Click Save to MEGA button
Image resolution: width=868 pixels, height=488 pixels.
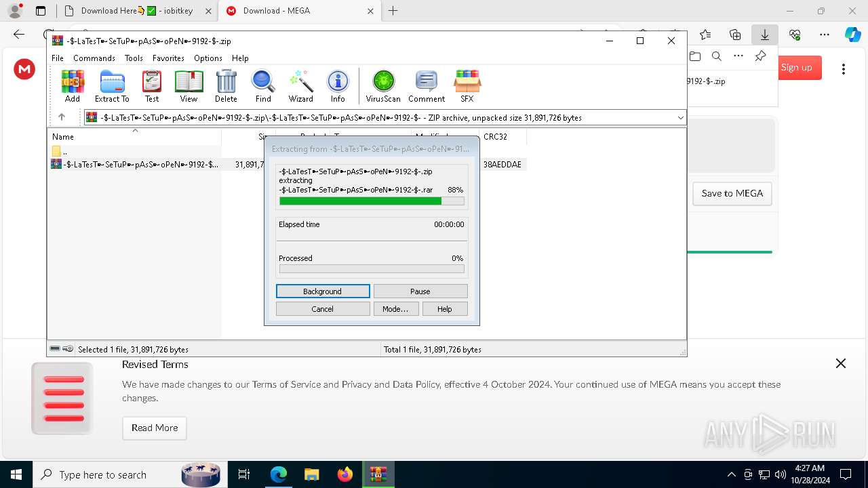pyautogui.click(x=732, y=193)
